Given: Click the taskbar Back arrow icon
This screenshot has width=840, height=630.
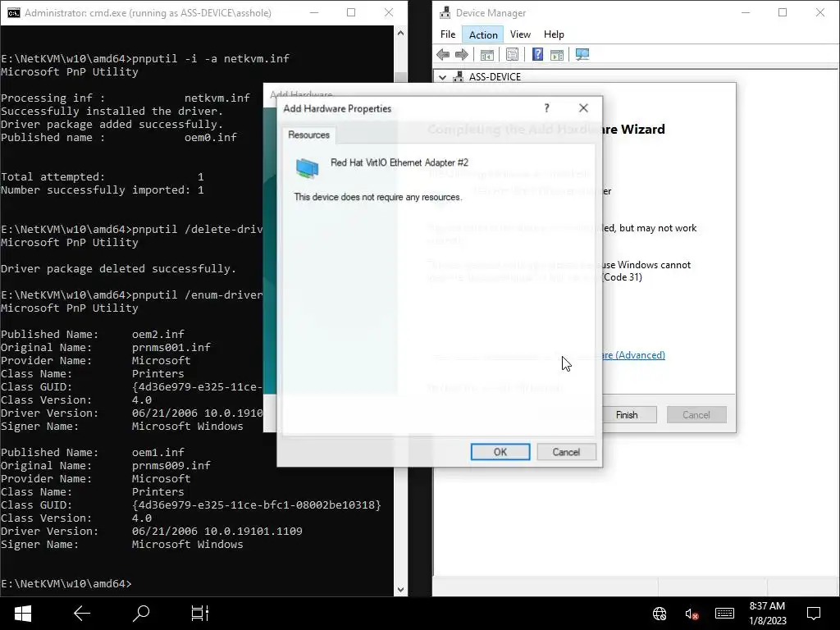Looking at the screenshot, I should [x=82, y=614].
